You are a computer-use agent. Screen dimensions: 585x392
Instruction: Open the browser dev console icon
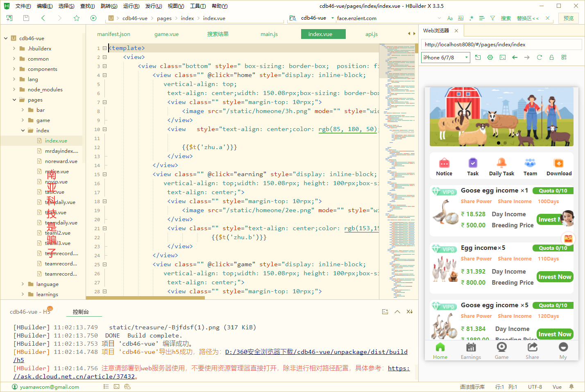coord(502,58)
